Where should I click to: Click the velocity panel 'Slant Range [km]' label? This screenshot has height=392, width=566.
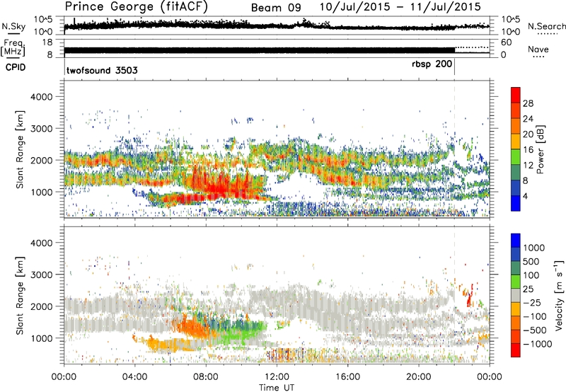pos(20,295)
